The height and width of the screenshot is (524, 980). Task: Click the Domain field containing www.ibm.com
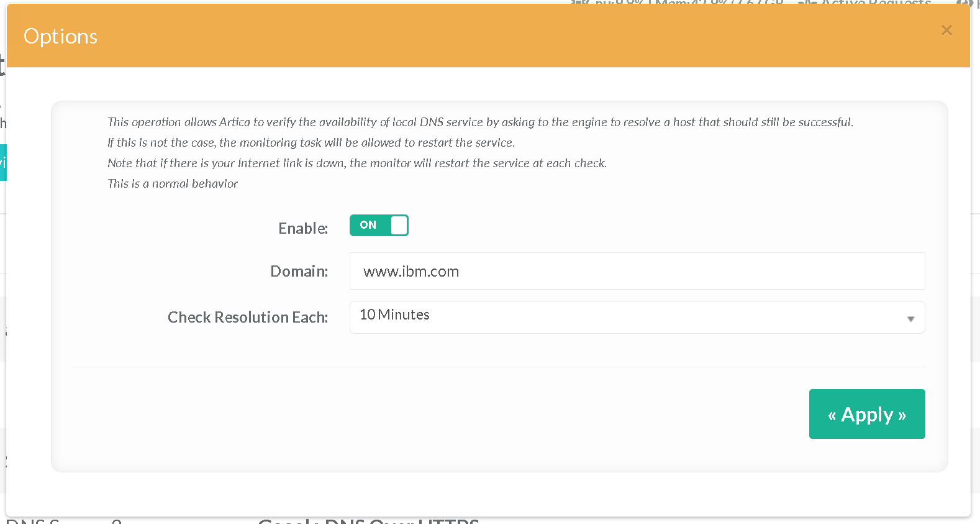(637, 271)
